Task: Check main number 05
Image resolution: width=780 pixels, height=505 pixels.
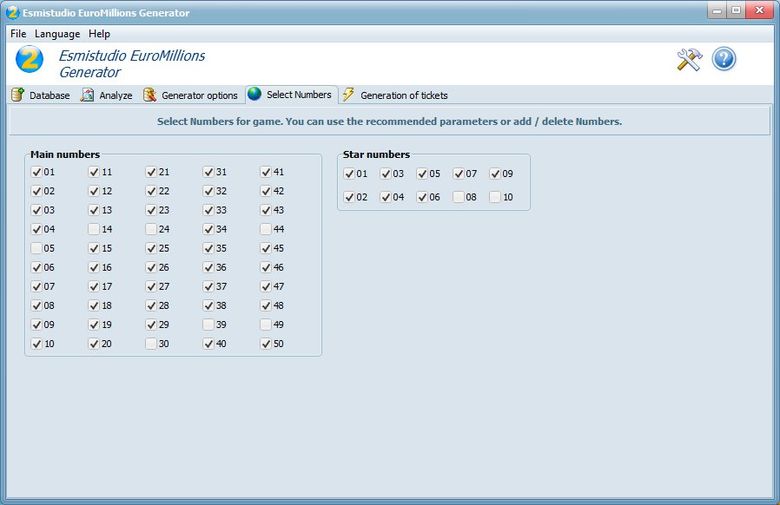Action: tap(36, 248)
